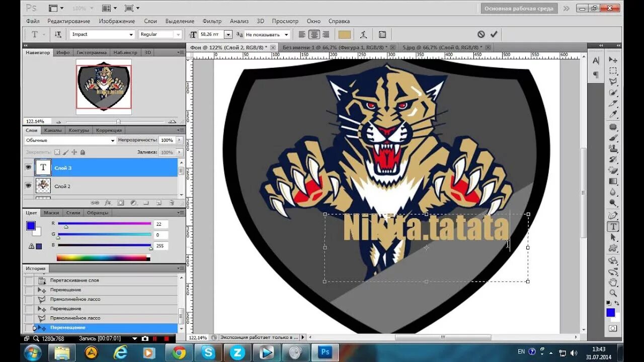The width and height of the screenshot is (644, 362).
Task: Select the Blur tool
Action: click(x=613, y=192)
